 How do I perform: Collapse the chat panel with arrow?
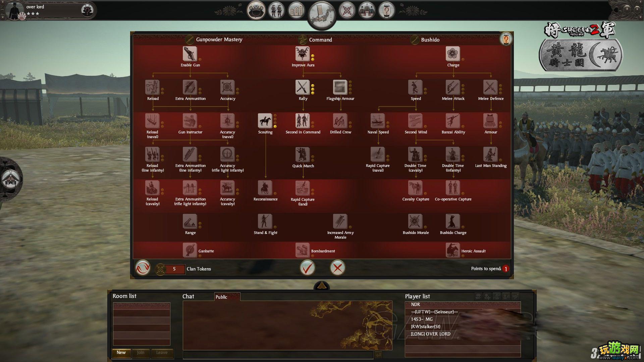click(x=322, y=285)
